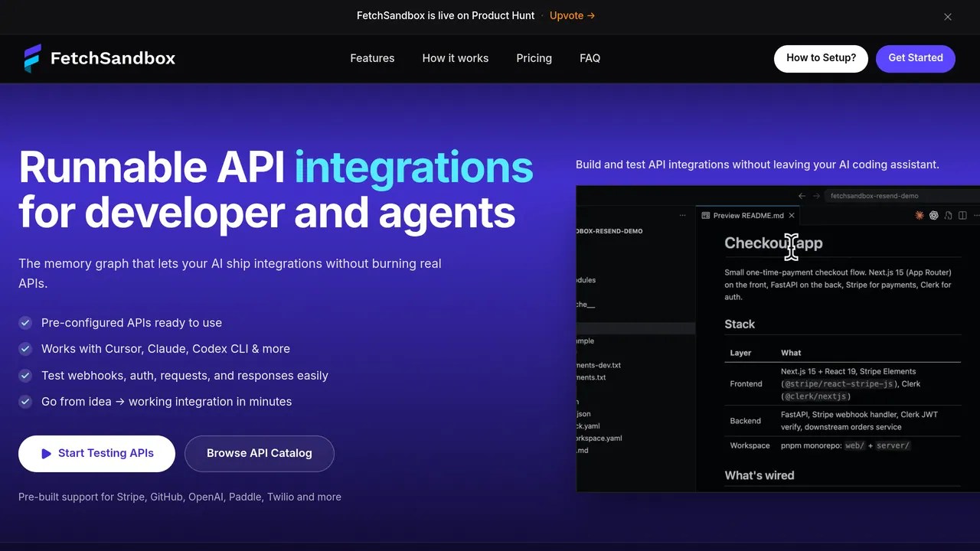The height and width of the screenshot is (551, 980).
Task: Close the Preview README.md tab in demo
Action: click(792, 216)
